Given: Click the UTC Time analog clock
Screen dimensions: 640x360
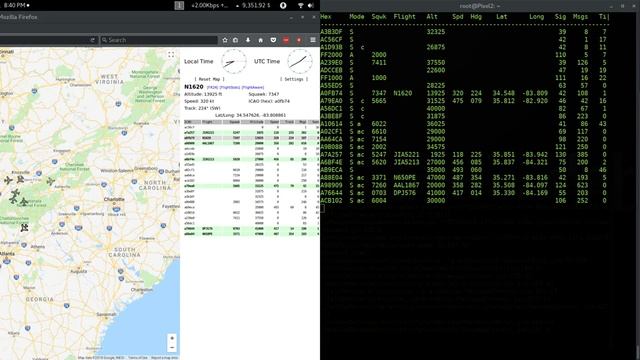Looking at the screenshot, I should coord(300,61).
